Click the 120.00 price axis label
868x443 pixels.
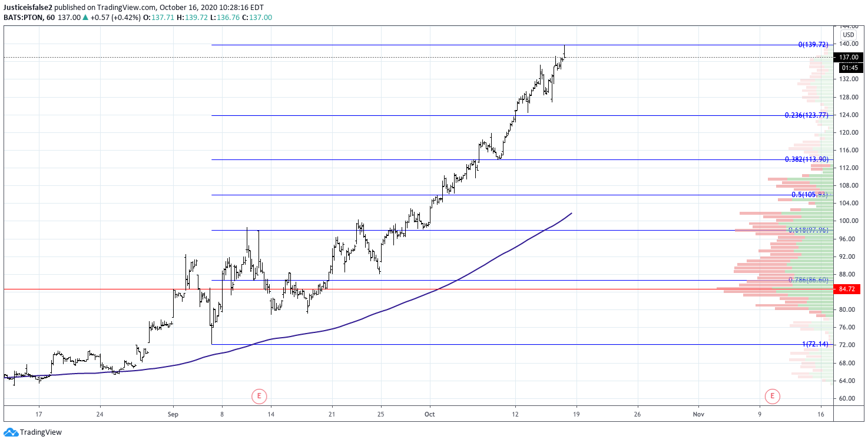pos(848,133)
